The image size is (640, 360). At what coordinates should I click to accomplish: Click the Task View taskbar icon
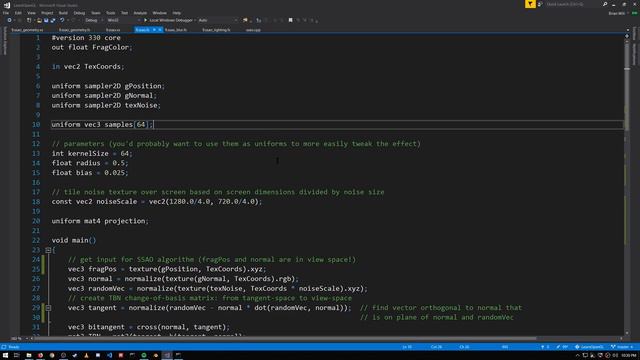(x=17, y=356)
